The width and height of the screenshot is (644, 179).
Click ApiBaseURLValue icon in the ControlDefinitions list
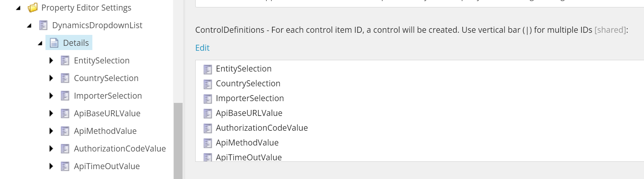coord(208,113)
